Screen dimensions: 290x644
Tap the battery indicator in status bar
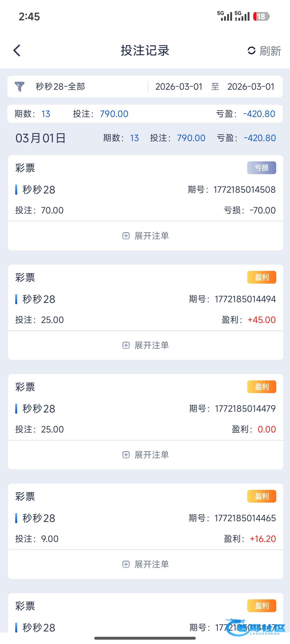coord(261,16)
